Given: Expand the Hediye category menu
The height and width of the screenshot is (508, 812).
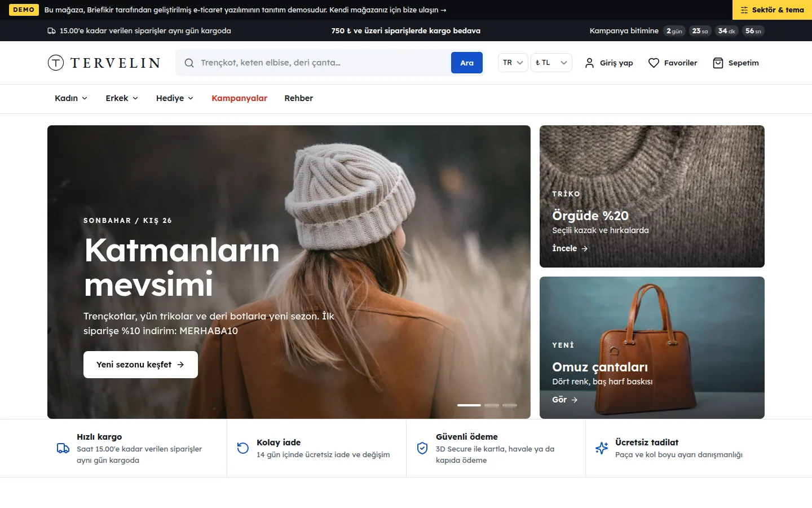Looking at the screenshot, I should (175, 98).
